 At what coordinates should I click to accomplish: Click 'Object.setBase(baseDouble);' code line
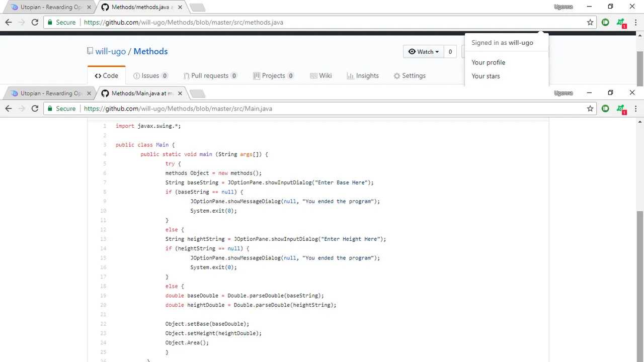[207, 324]
